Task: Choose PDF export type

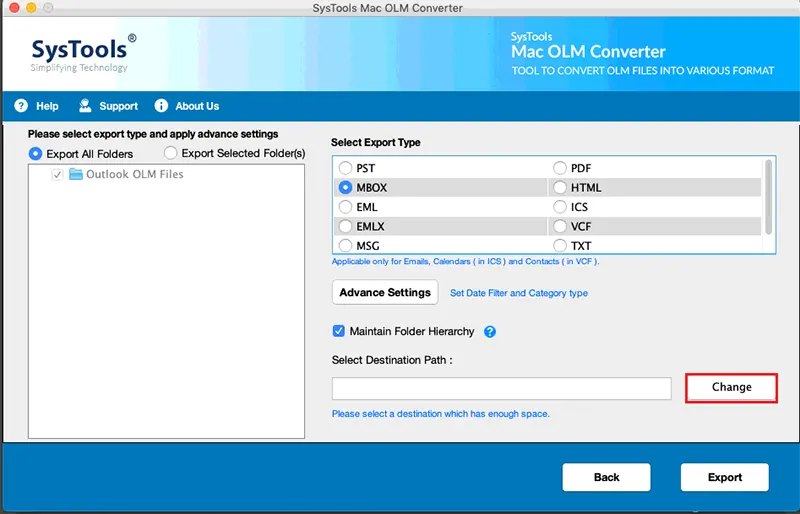Action: 560,168
